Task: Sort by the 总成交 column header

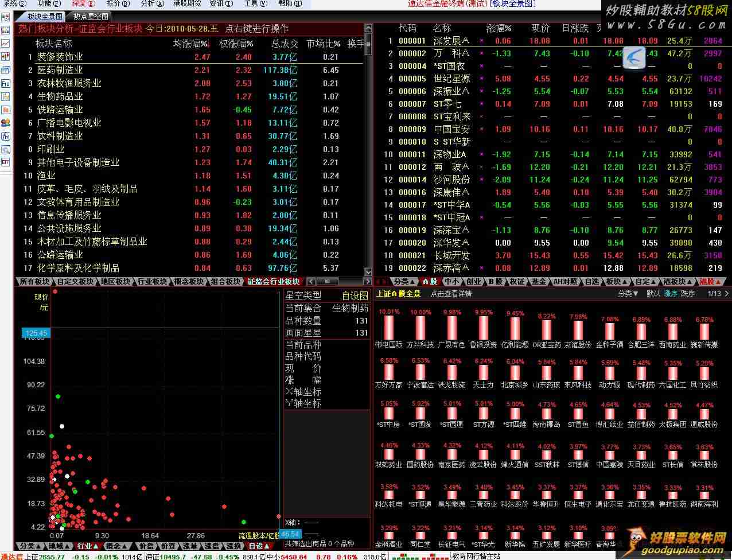Action: [285, 44]
